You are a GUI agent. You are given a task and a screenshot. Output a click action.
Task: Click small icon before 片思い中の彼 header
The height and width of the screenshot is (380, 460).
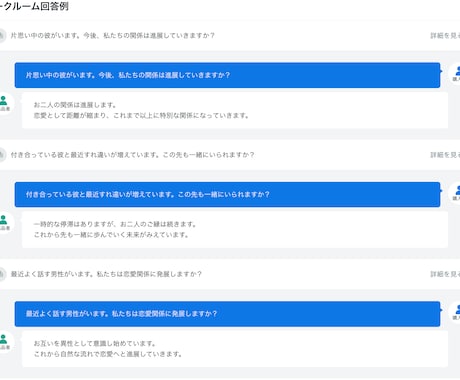2,36
